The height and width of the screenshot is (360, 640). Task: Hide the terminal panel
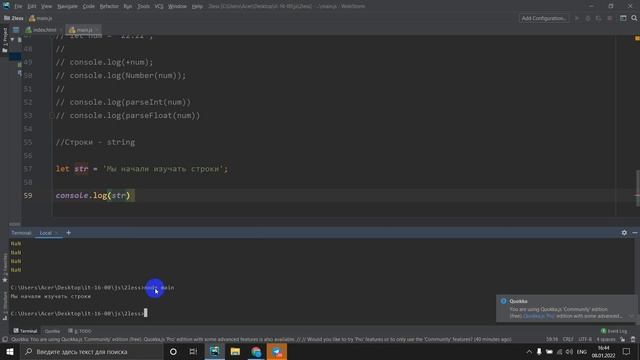635,233
